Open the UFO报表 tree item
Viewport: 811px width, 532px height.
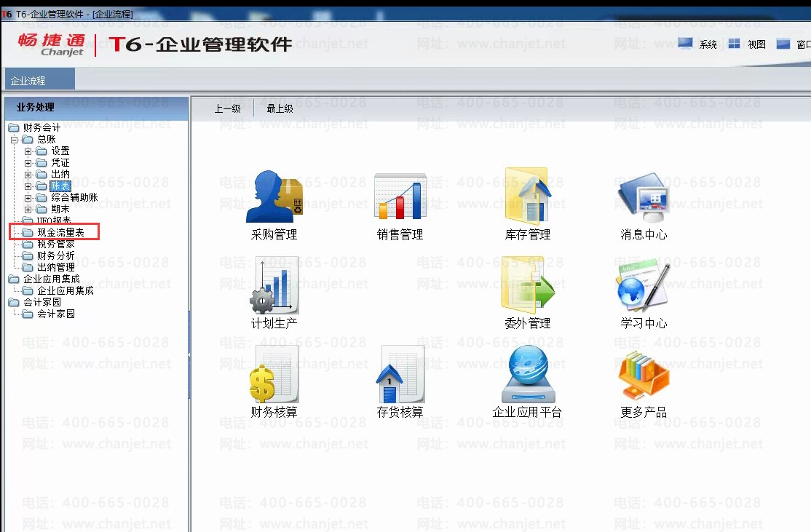coord(54,221)
